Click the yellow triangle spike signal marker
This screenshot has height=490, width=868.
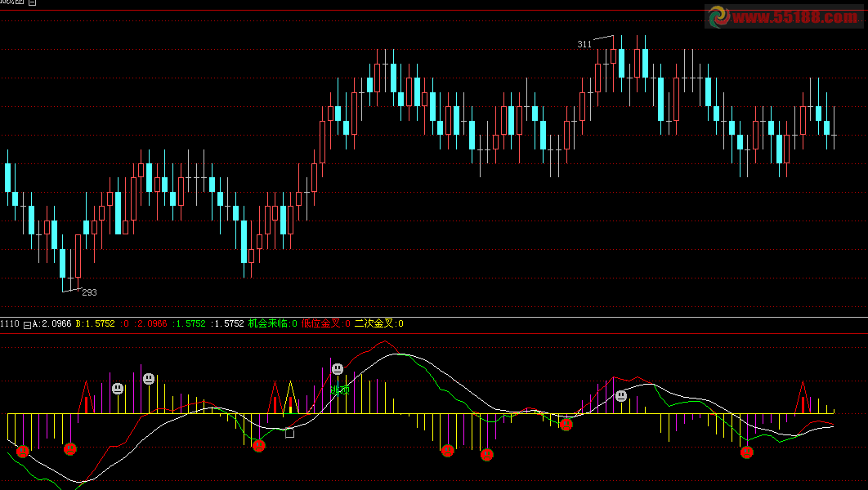pos(291,398)
